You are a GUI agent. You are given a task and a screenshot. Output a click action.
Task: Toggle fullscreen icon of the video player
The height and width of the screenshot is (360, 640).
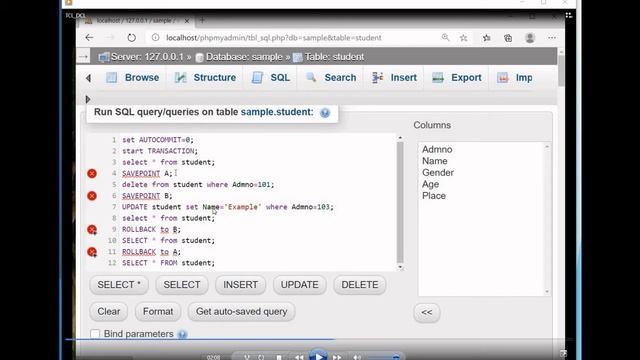coord(563,353)
